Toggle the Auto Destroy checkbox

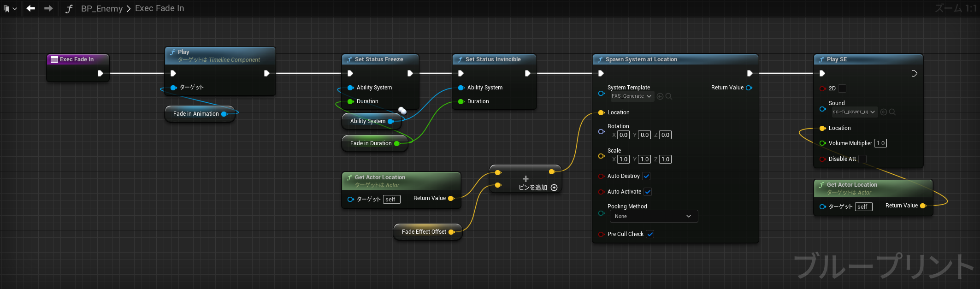[646, 176]
